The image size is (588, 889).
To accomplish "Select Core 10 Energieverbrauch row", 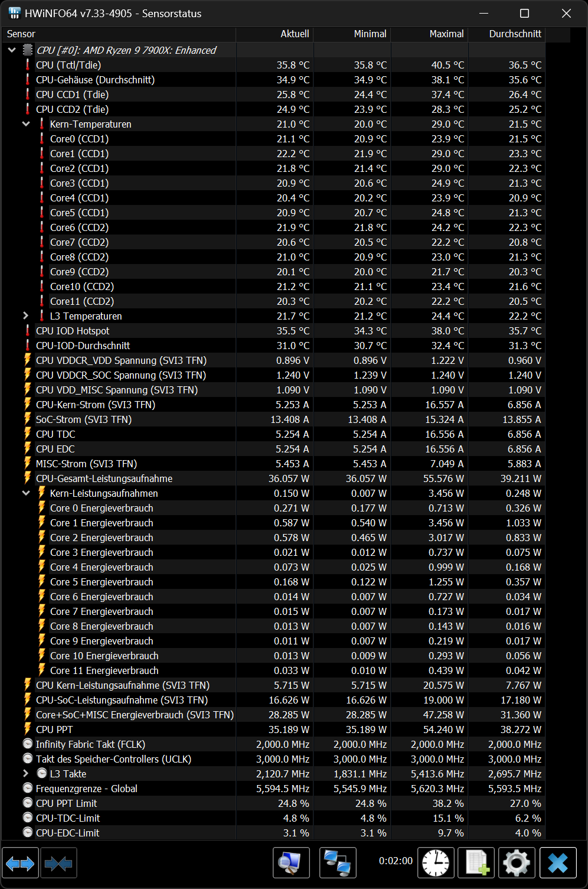I will (273, 656).
